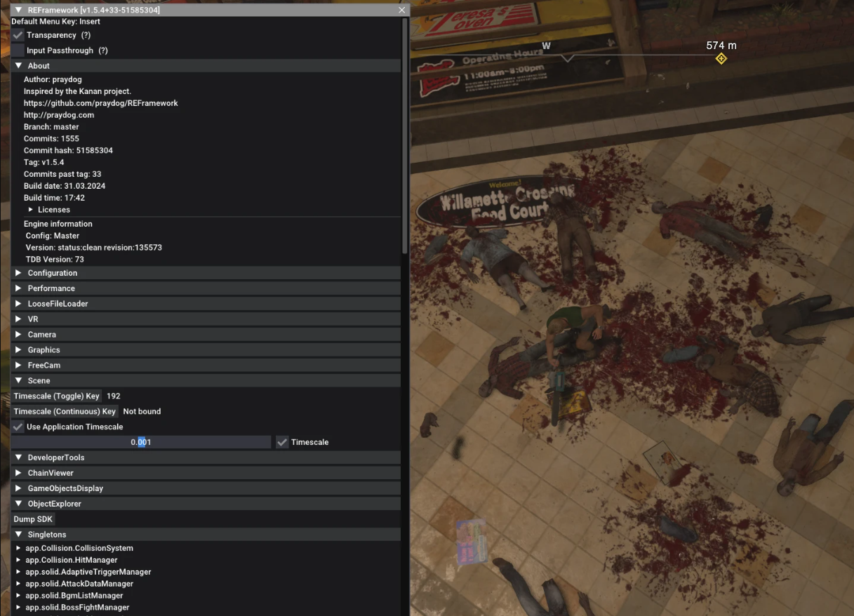The width and height of the screenshot is (854, 616).
Task: Expand the LooseFileLoader section
Action: coord(206,304)
